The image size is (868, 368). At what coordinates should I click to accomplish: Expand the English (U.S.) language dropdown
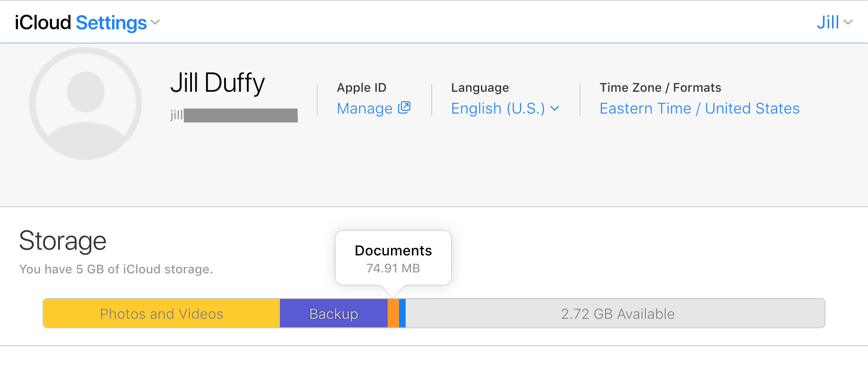tap(505, 108)
